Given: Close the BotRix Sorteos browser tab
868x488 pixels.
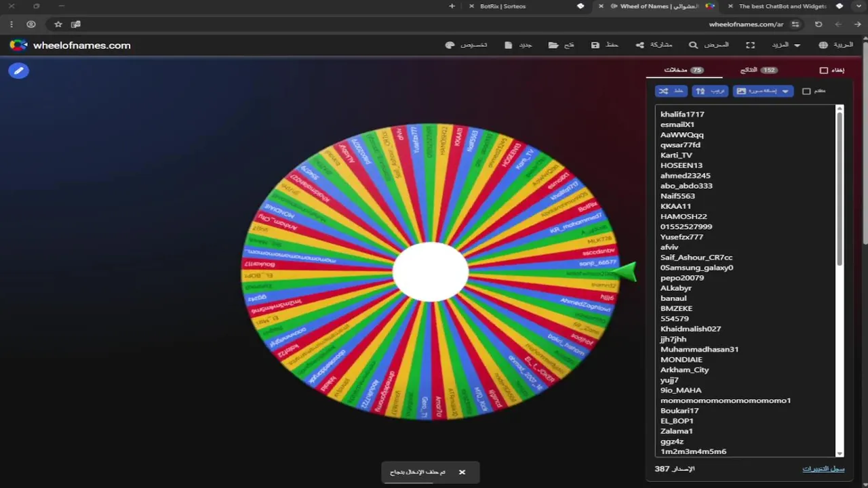Looking at the screenshot, I should 472,6.
